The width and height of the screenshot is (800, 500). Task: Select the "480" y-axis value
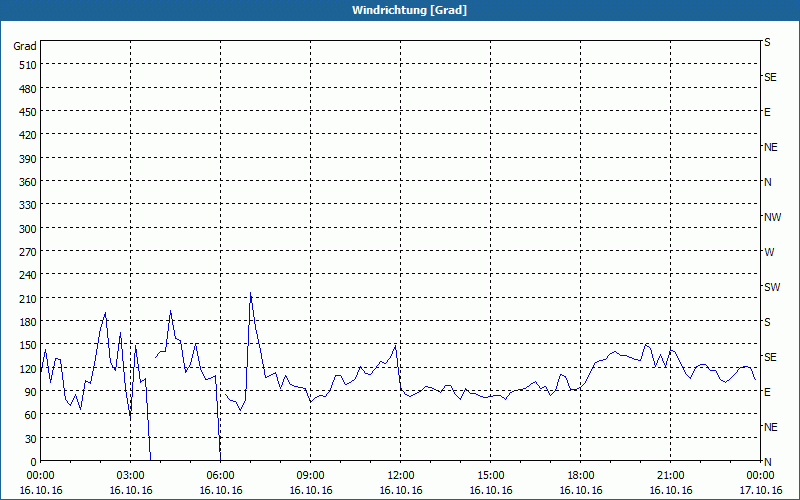(x=29, y=89)
